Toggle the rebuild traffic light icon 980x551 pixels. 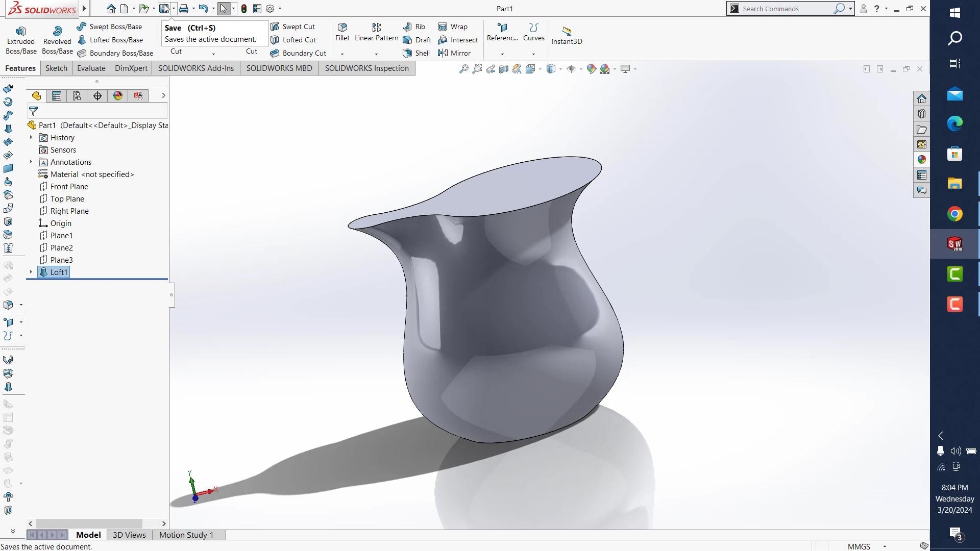244,9
